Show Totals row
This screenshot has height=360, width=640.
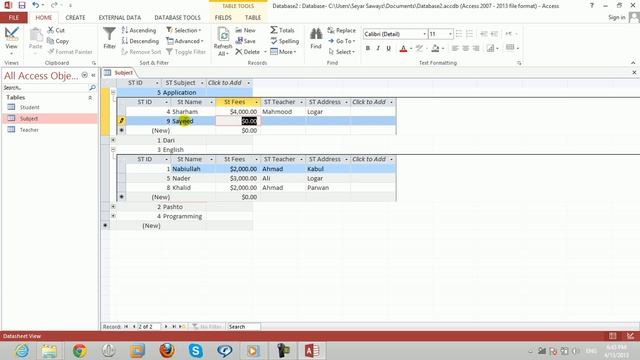click(x=282, y=30)
